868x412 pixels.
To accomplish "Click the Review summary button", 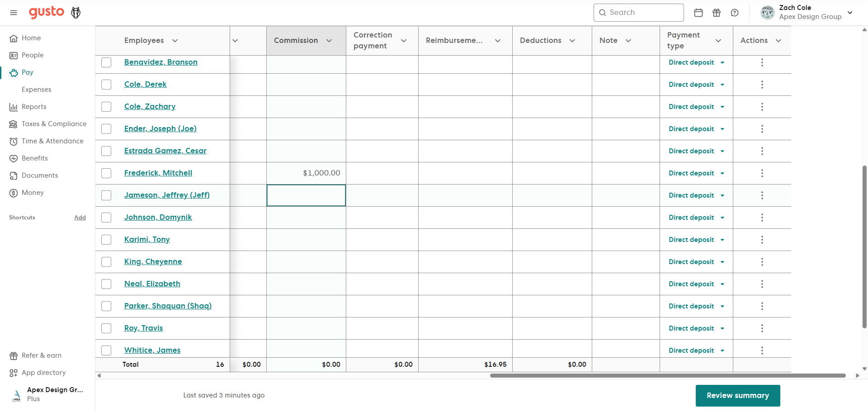I will tap(738, 396).
